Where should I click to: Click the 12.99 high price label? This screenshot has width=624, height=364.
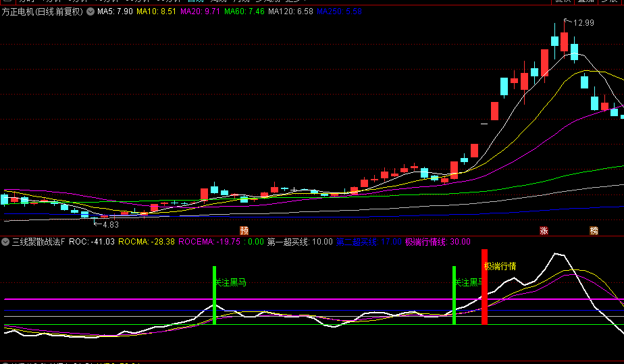[x=583, y=23]
